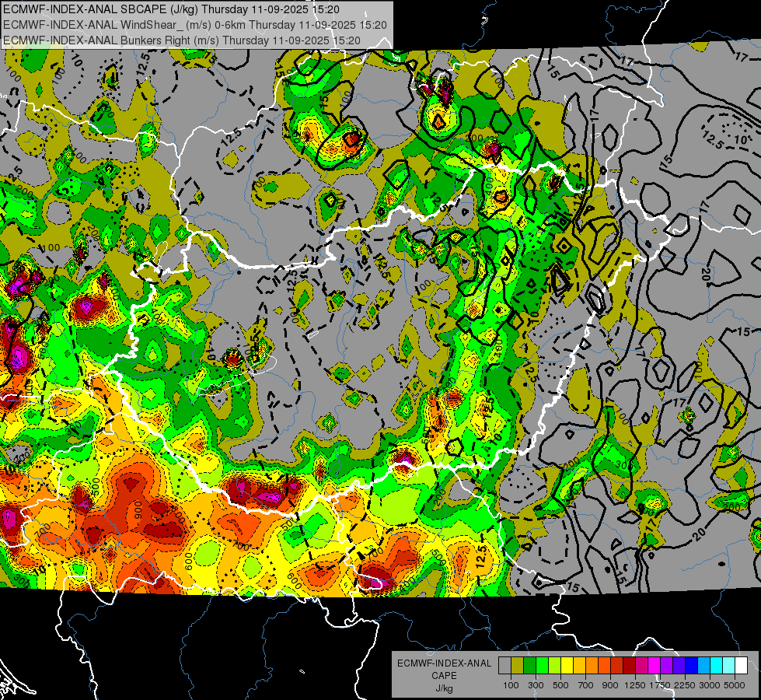Click the cyan swatch in the CAPE legend
The width and height of the screenshot is (761, 700).
pyautogui.click(x=717, y=666)
